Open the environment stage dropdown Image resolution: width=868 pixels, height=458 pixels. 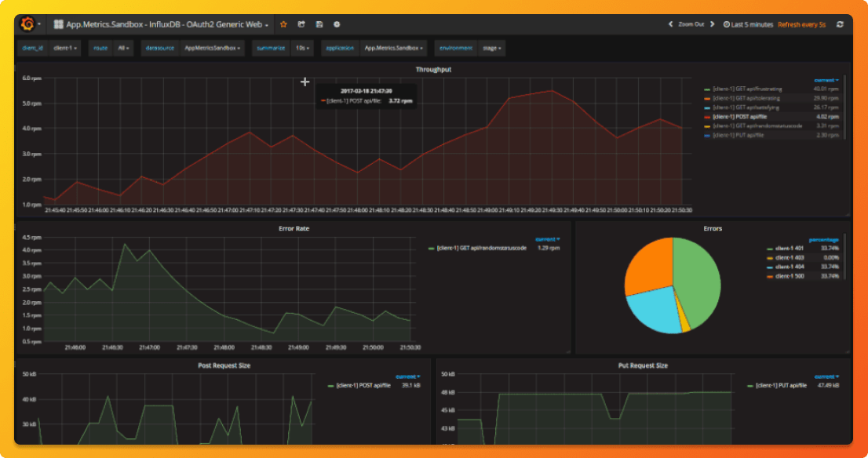491,48
